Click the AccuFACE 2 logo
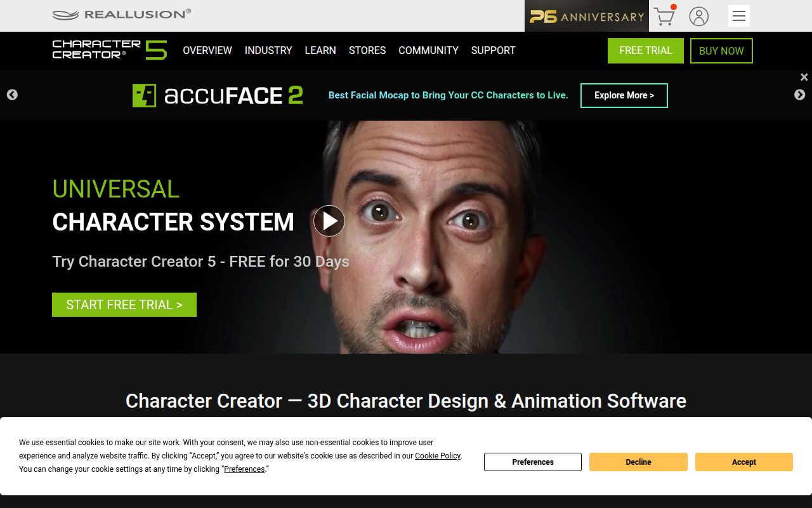 pos(218,95)
